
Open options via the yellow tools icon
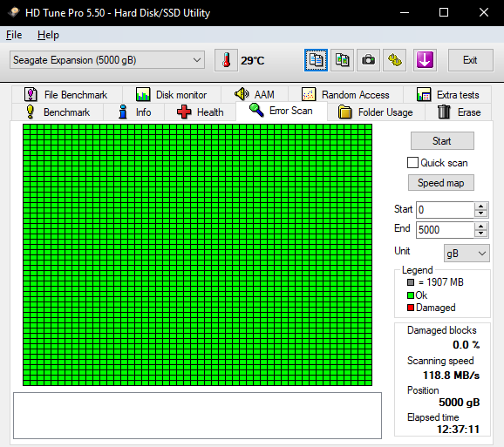[x=395, y=60]
